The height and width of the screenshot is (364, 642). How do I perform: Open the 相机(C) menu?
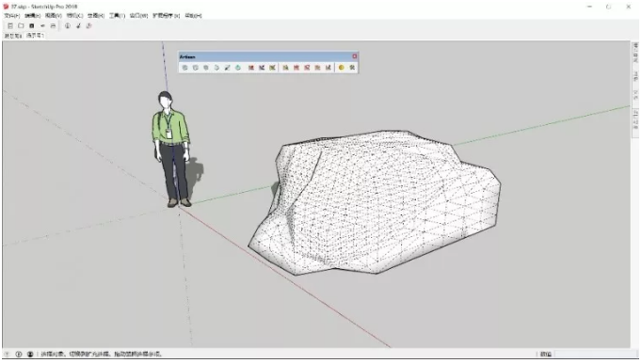(x=74, y=16)
